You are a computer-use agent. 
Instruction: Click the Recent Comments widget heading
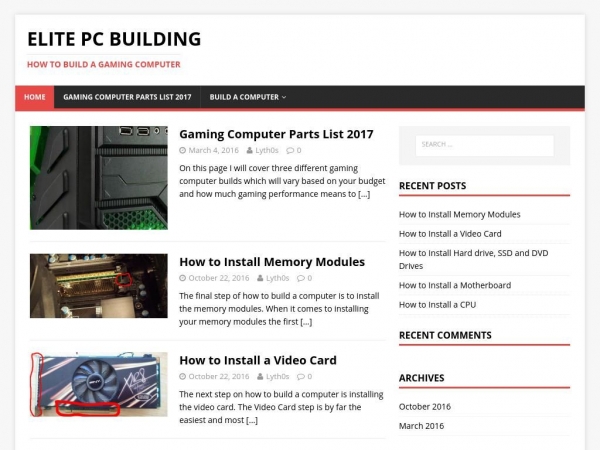point(445,336)
